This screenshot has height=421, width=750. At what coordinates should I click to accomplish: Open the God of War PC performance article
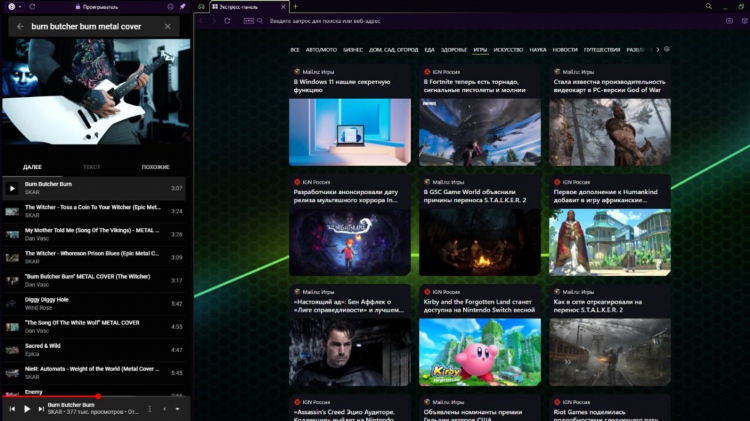(x=610, y=115)
